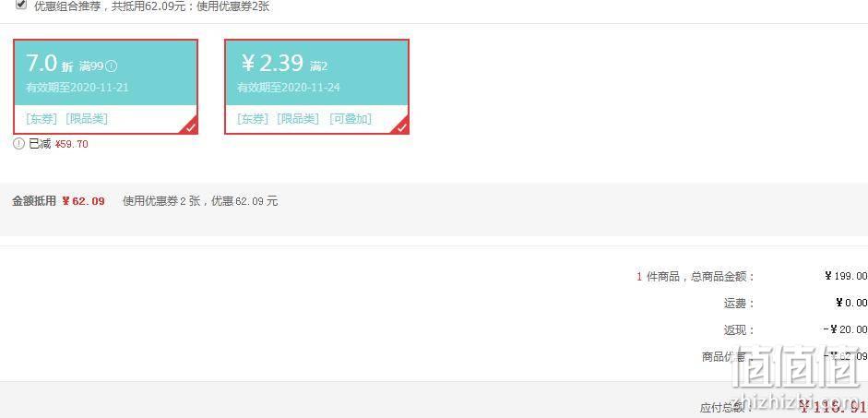
Task: Click the 限品类 tag on ¥2.39 coupon
Action: 298,118
